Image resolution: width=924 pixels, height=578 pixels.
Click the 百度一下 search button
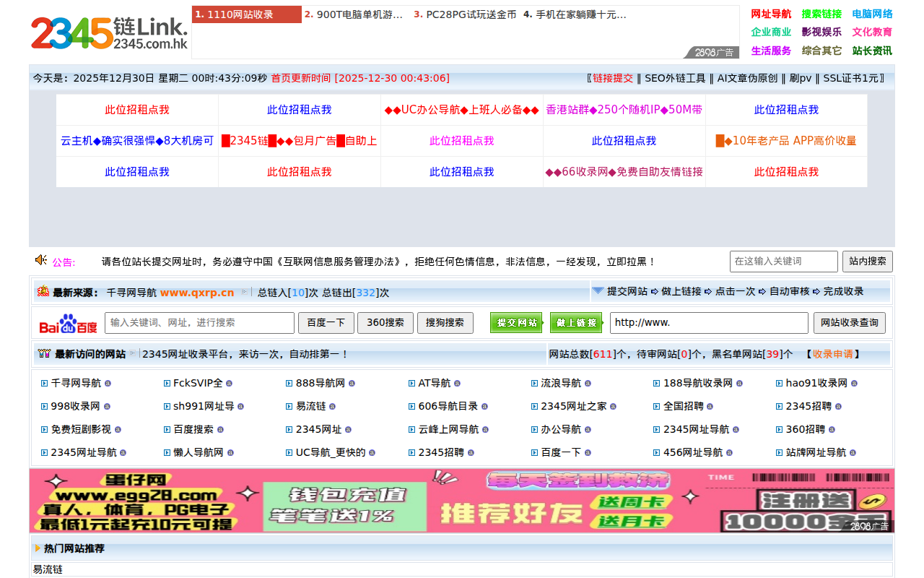tap(326, 323)
